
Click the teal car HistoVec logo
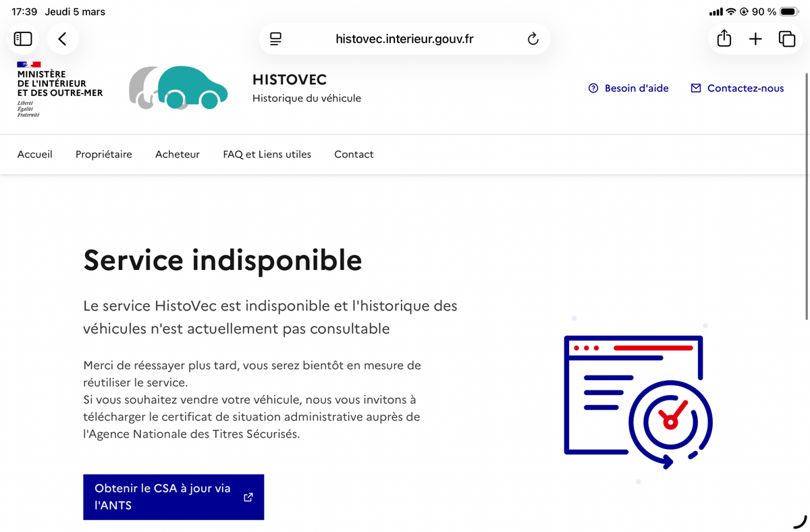[x=178, y=88]
